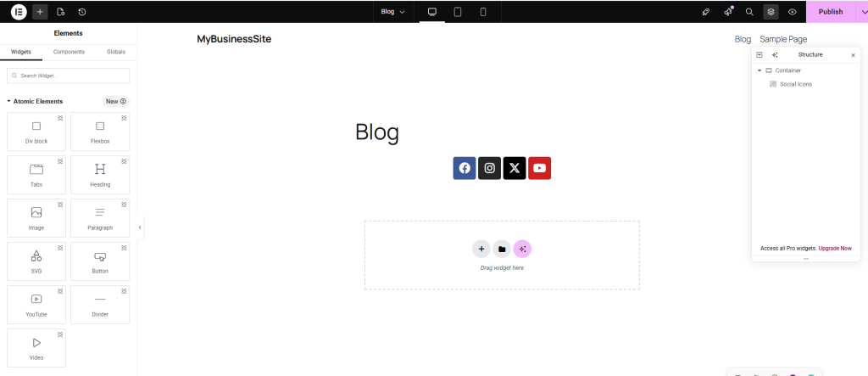Open the Blog navigation link
This screenshot has width=868, height=376.
click(743, 39)
